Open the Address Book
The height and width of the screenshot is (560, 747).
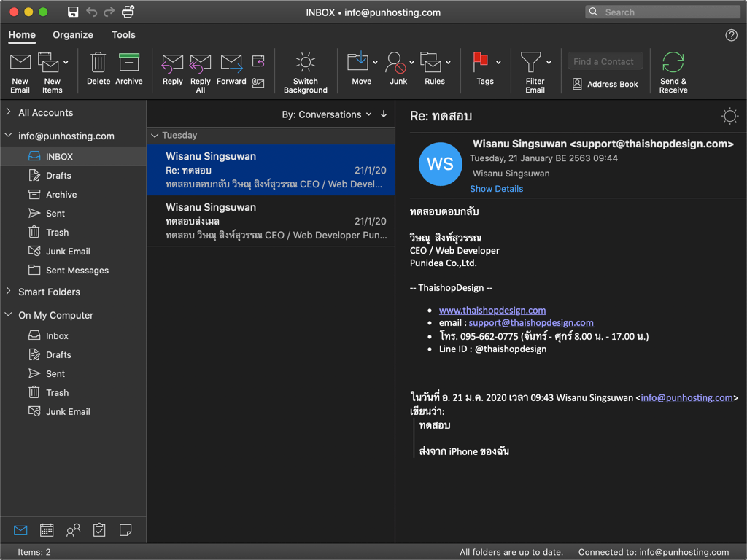(x=605, y=84)
